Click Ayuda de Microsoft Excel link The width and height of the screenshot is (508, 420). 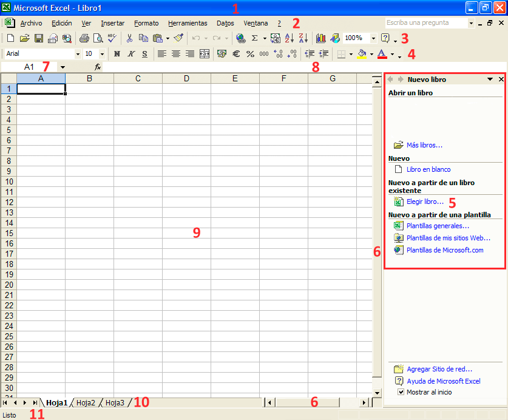[444, 381]
